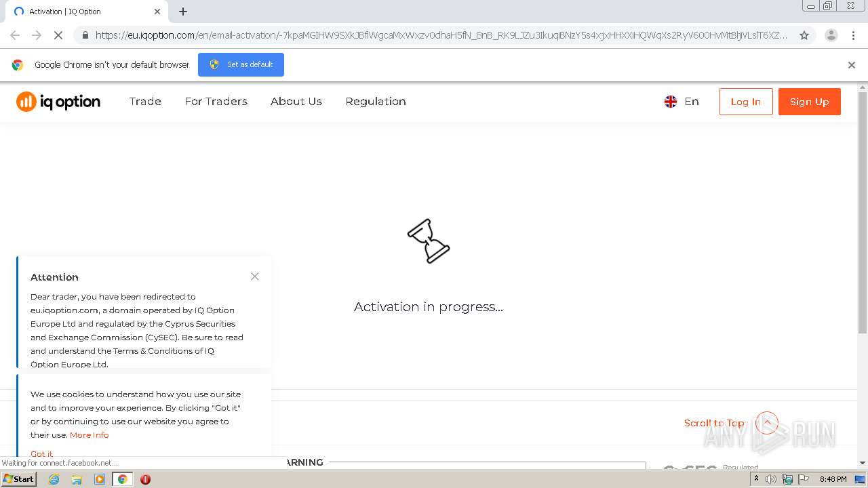Image resolution: width=868 pixels, height=488 pixels.
Task: Open the En language selector
Action: pos(682,102)
